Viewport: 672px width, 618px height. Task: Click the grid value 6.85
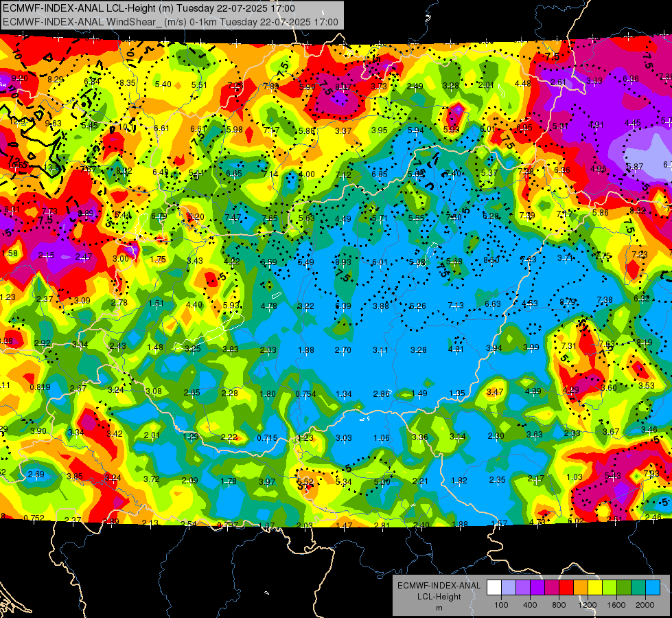click(x=380, y=174)
